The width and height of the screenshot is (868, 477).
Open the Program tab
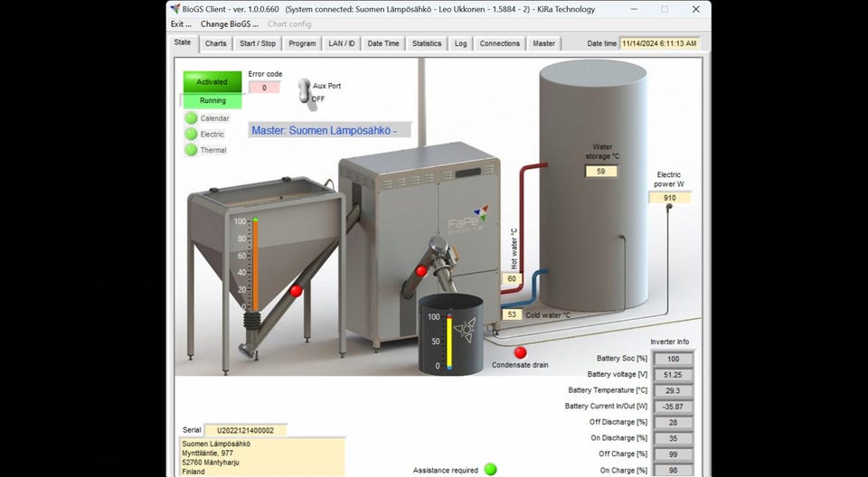(302, 43)
